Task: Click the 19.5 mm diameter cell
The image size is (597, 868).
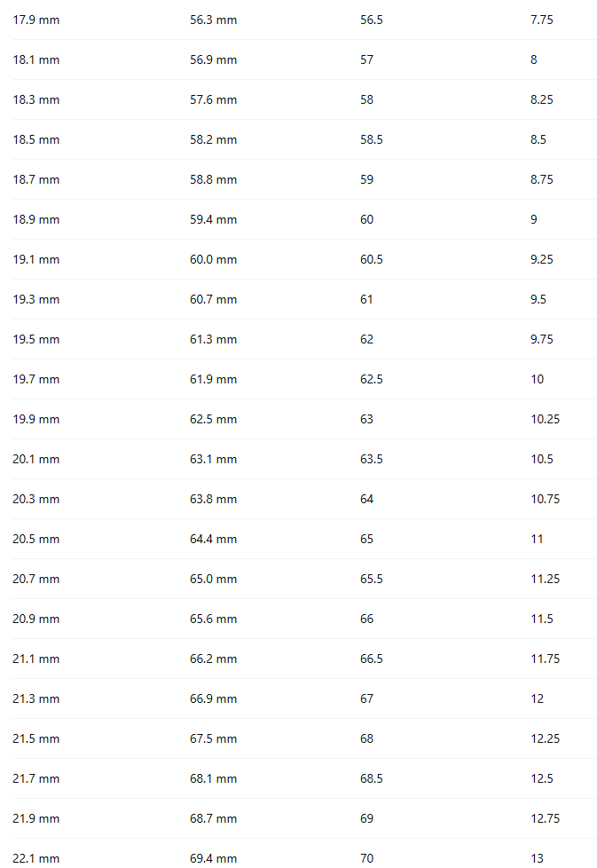Action: pos(36,339)
